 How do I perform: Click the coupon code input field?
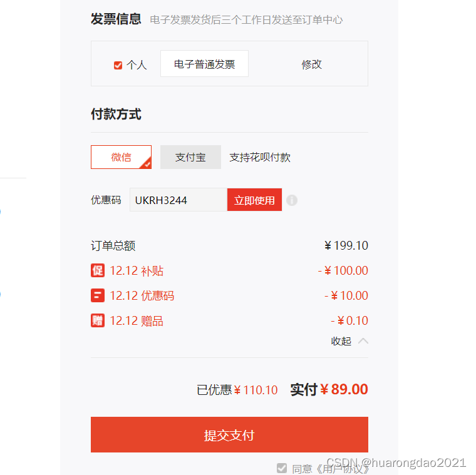click(178, 200)
